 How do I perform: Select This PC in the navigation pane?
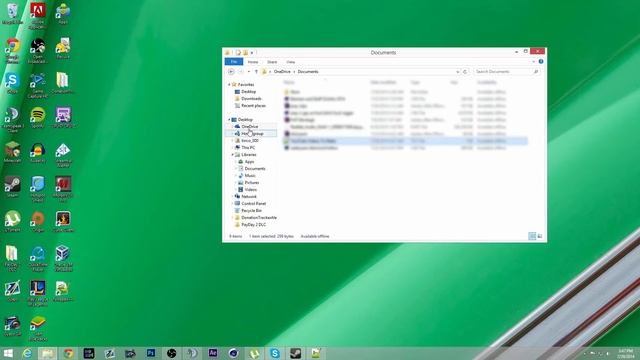244,147
